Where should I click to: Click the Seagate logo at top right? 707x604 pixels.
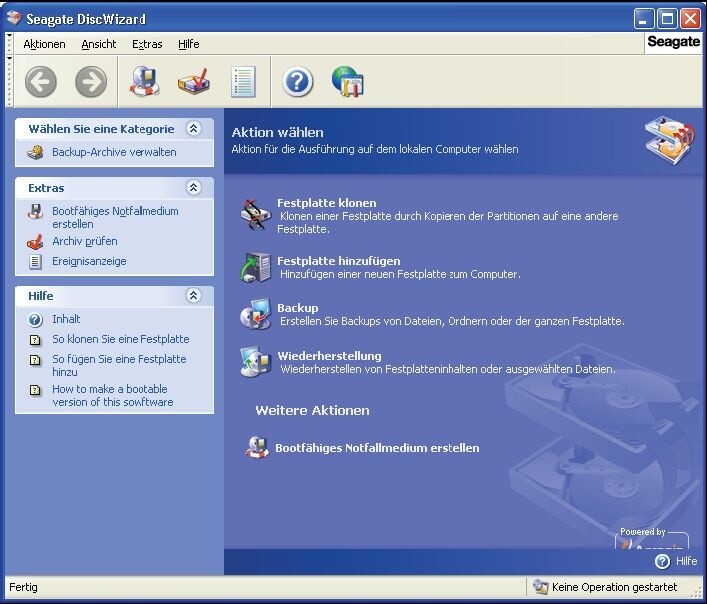click(674, 42)
